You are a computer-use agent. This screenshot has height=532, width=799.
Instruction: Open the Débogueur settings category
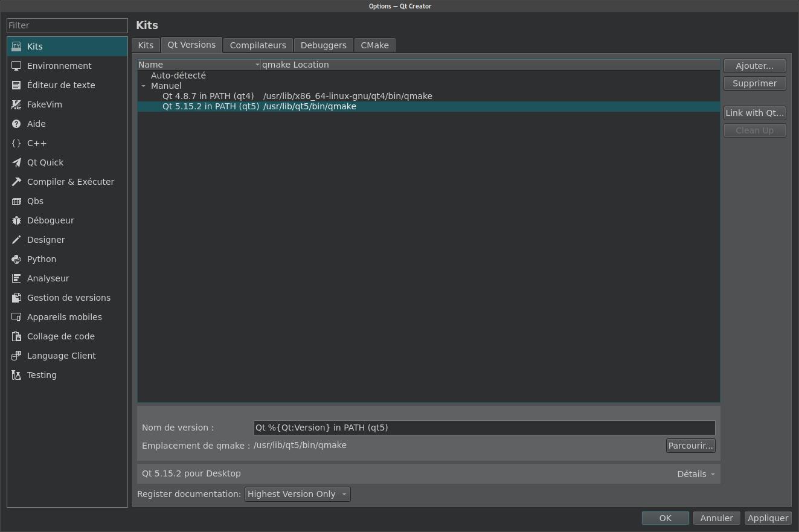pyautogui.click(x=67, y=220)
